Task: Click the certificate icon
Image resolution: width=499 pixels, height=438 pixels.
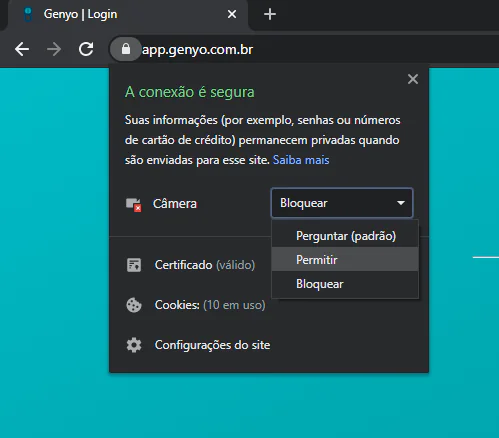Action: coord(134,265)
